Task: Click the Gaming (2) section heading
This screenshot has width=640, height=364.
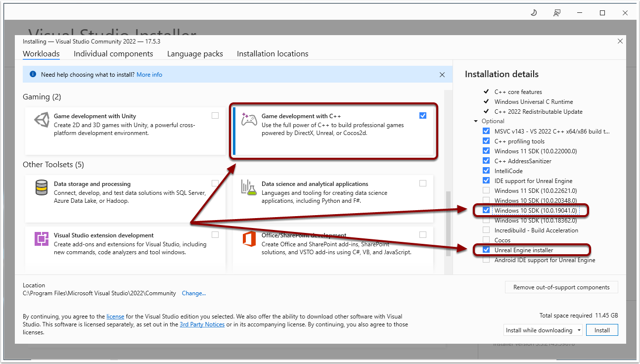Action: coord(42,96)
